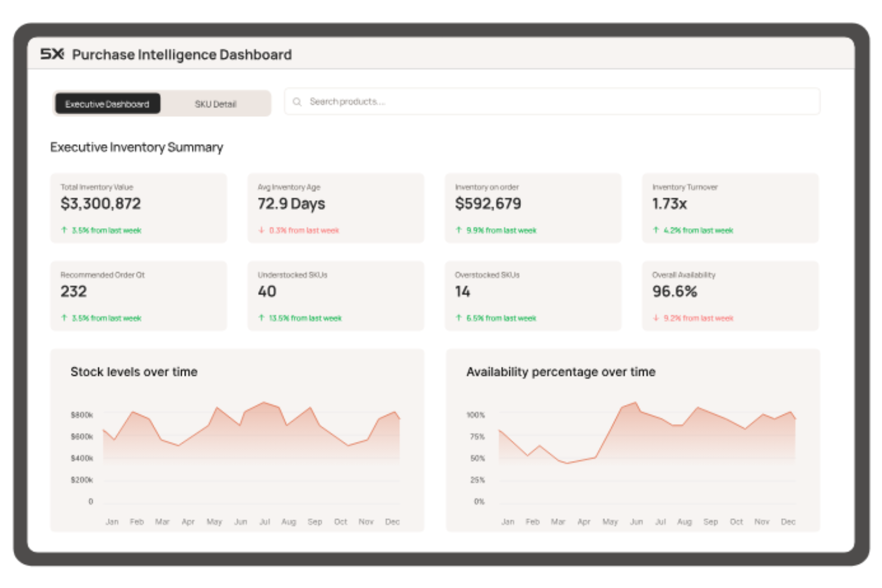882x588 pixels.
Task: Click the Availability percentage over time title
Action: pyautogui.click(x=561, y=372)
